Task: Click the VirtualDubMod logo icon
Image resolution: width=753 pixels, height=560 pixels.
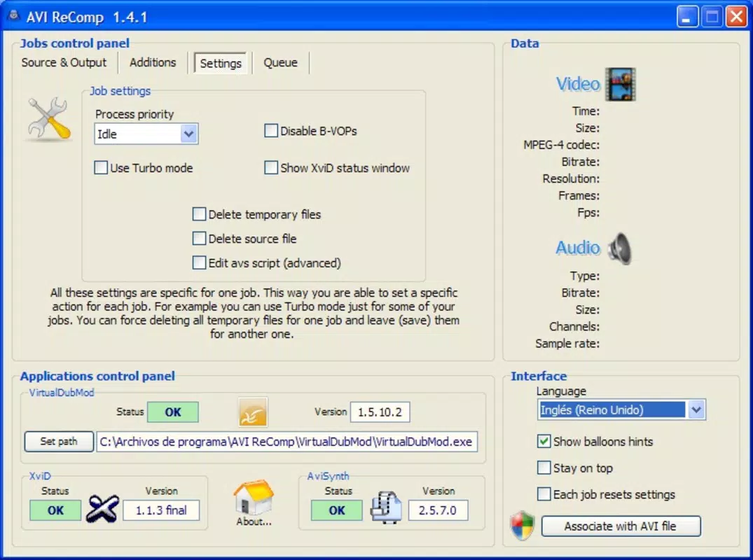Action: pos(253,412)
